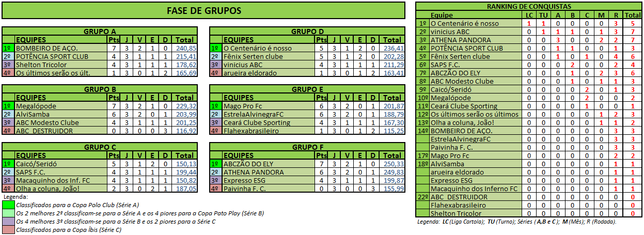
Task: Select ATHENA PANDORA row in ranking table
Action: (x=529, y=40)
